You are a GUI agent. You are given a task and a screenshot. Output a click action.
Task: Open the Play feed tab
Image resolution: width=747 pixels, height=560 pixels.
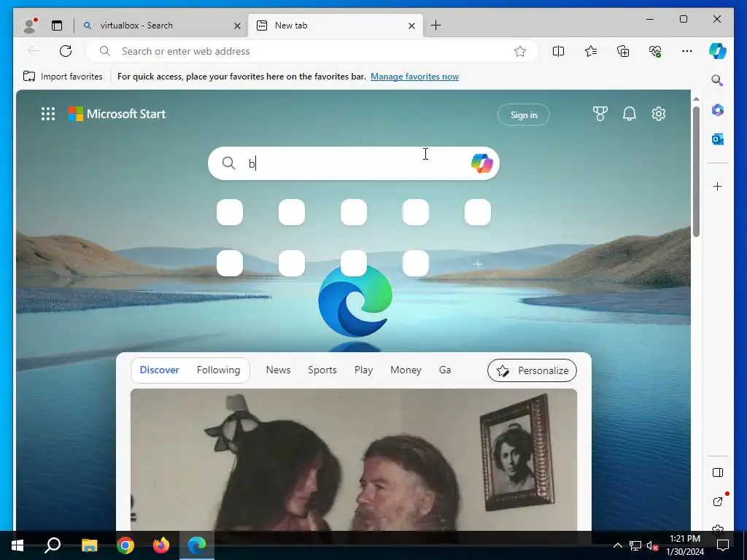(x=363, y=370)
